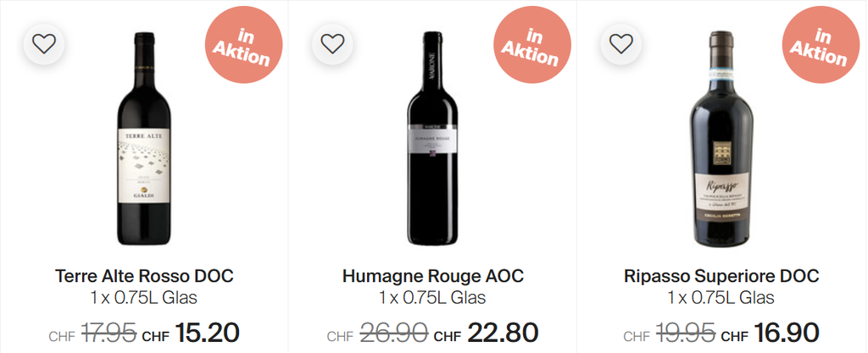
Task: Click '1 x 0.75L Glas' under Terre Alte Rosso
Action: [x=144, y=298]
